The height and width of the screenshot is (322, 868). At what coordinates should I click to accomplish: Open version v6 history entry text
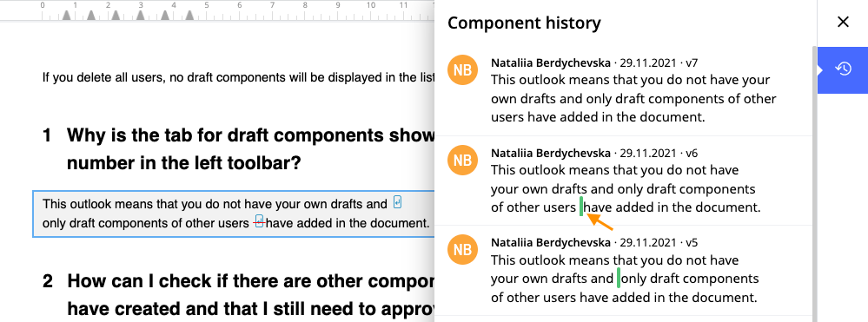click(626, 188)
